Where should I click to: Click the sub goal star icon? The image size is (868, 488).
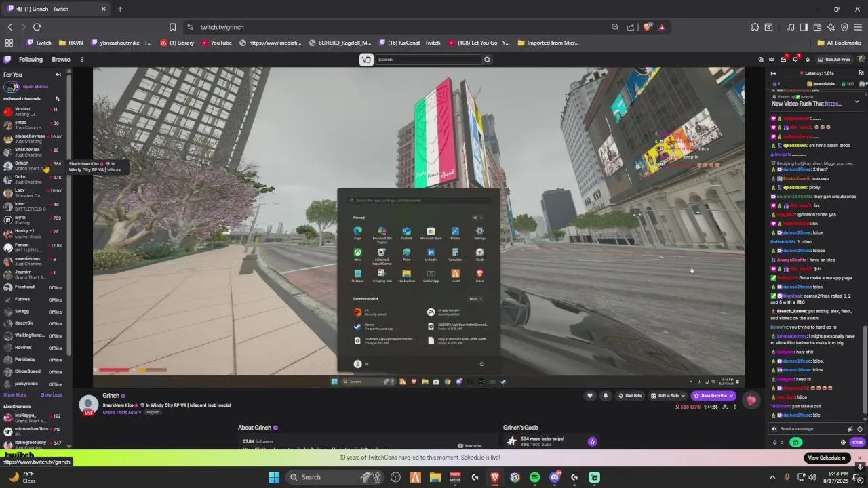(x=592, y=442)
